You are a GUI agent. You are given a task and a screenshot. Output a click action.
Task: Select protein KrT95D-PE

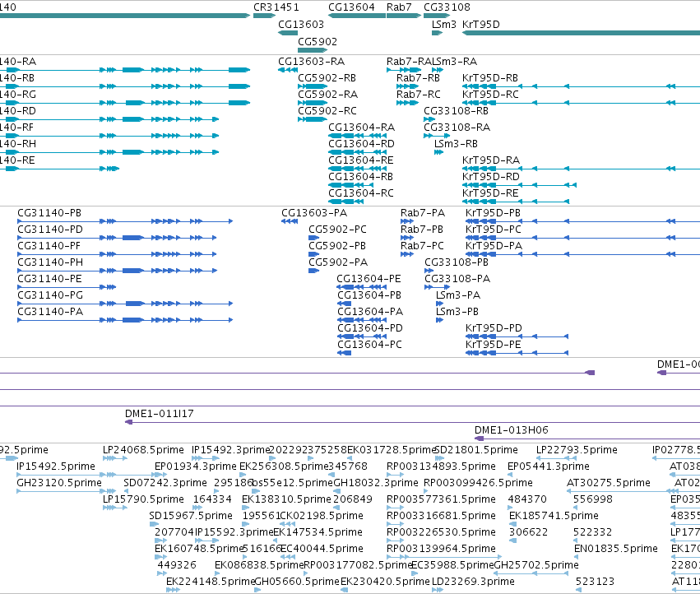[517, 353]
